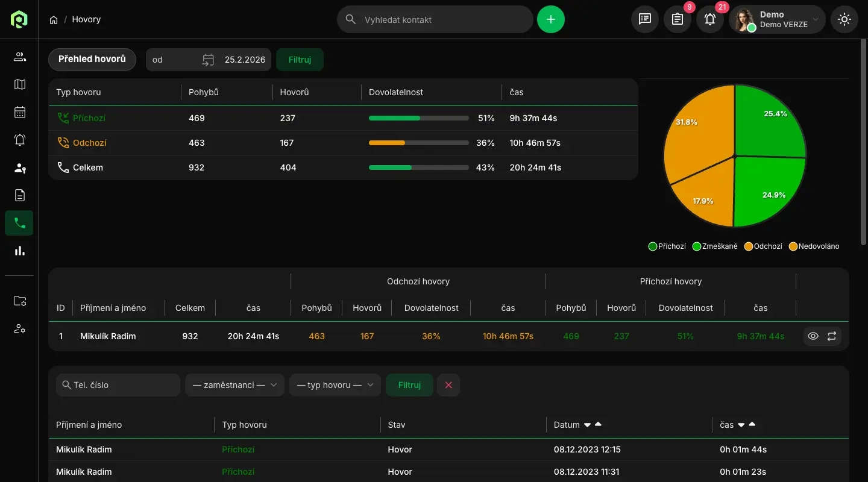
Task: Clear filters with the red X button
Action: pyautogui.click(x=448, y=385)
